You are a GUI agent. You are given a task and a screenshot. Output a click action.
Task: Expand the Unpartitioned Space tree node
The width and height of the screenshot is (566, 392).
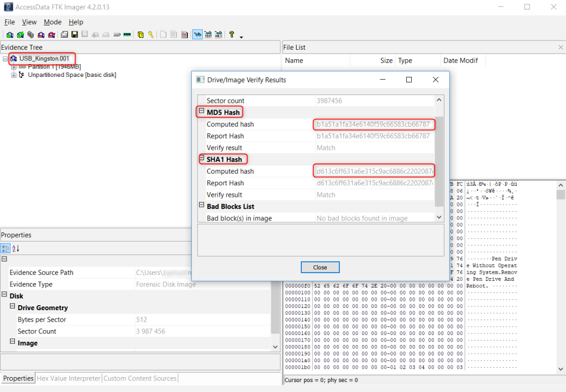tap(14, 75)
